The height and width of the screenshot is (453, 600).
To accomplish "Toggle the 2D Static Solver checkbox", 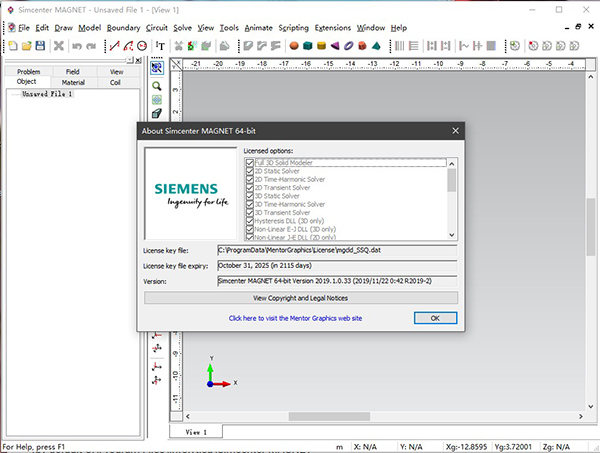I will pyautogui.click(x=250, y=171).
